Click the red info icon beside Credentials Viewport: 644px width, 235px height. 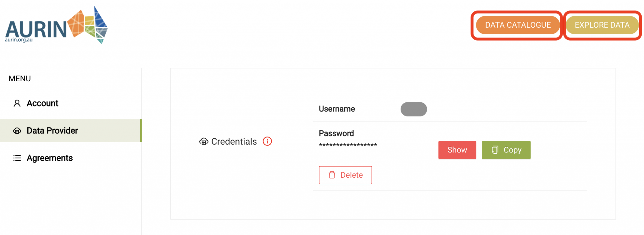[x=267, y=141]
